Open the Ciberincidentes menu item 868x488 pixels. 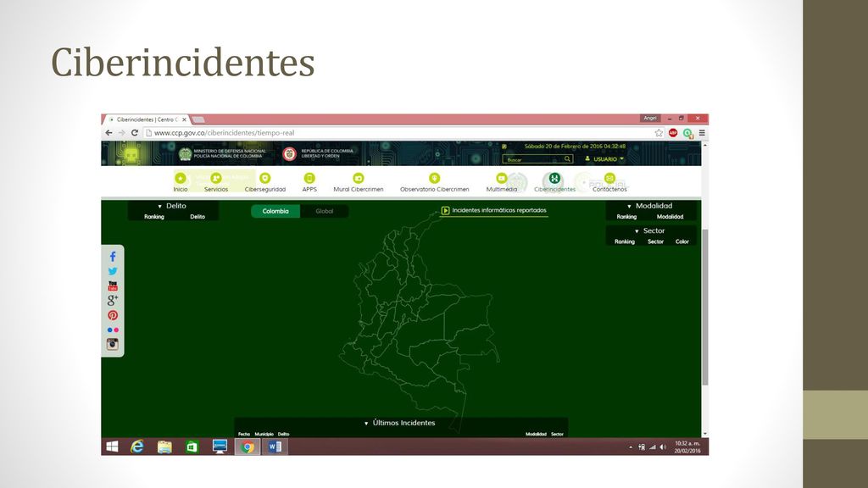(554, 182)
